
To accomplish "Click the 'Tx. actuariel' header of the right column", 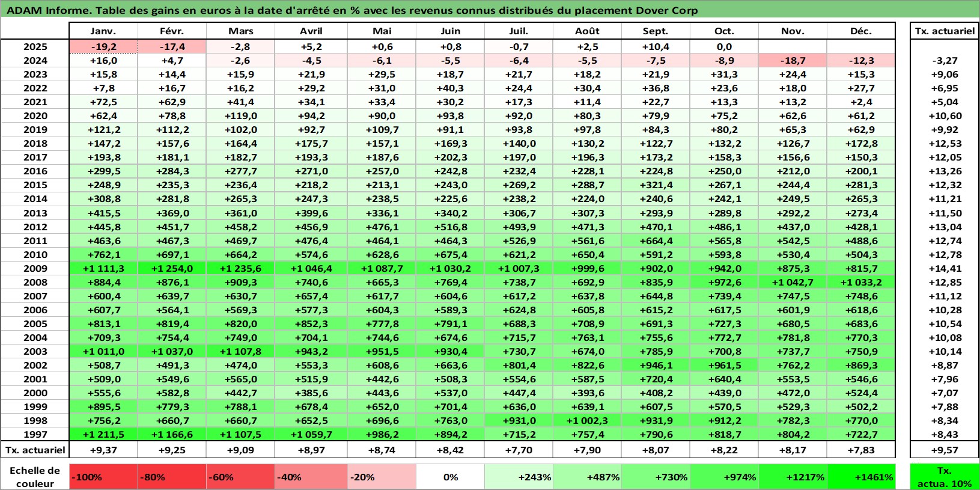I will 945,31.
